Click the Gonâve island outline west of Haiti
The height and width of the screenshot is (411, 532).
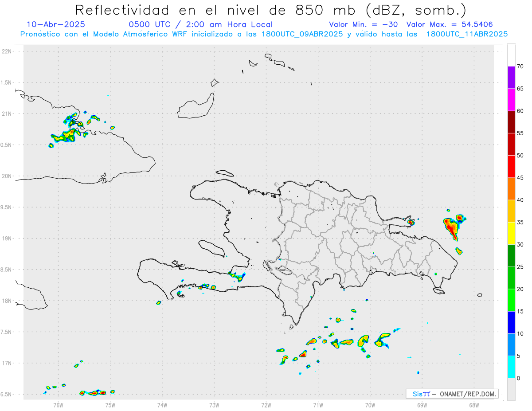tap(211, 248)
